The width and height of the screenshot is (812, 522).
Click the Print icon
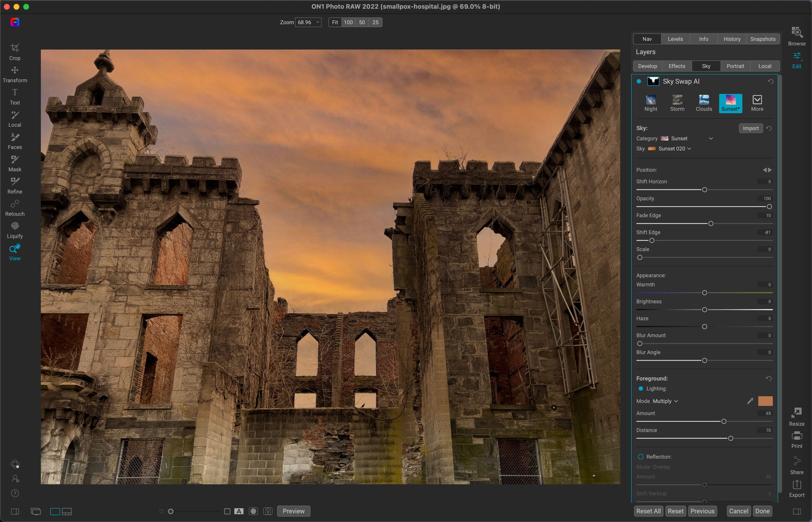[x=796, y=436]
